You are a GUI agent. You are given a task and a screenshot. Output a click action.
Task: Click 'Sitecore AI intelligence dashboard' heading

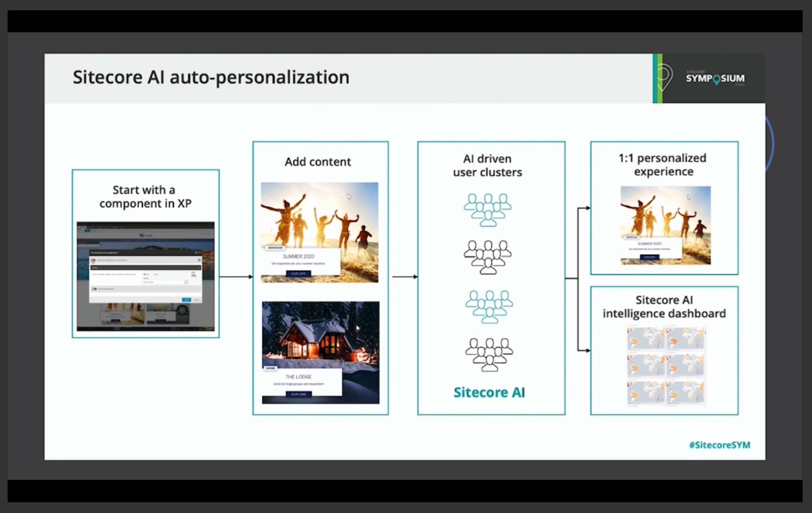coord(664,307)
